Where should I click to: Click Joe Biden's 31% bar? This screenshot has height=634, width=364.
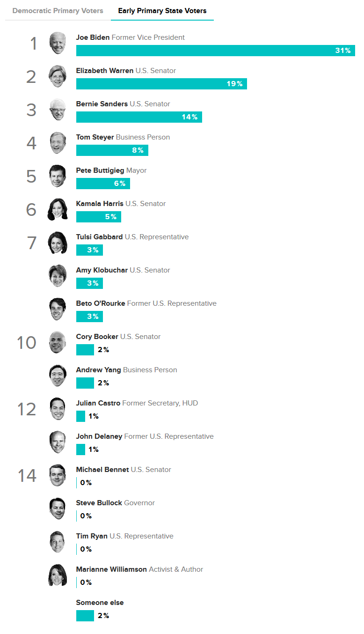[215, 51]
